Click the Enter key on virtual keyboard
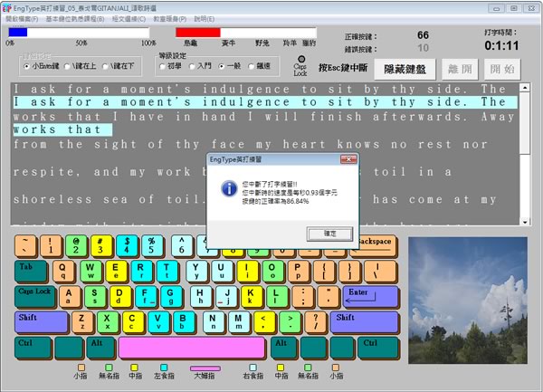 pos(370,297)
